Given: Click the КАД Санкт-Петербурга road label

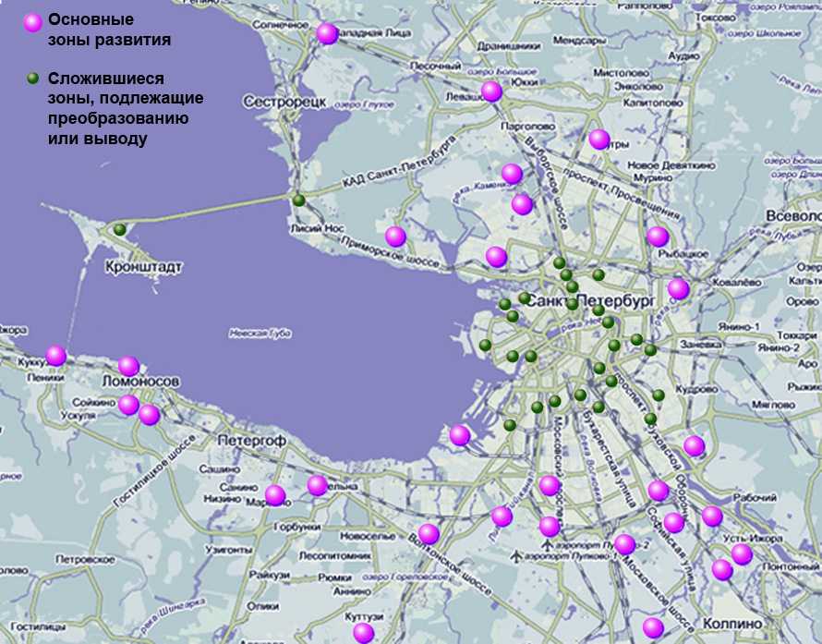Looking at the screenshot, I should pyautogui.click(x=399, y=162).
